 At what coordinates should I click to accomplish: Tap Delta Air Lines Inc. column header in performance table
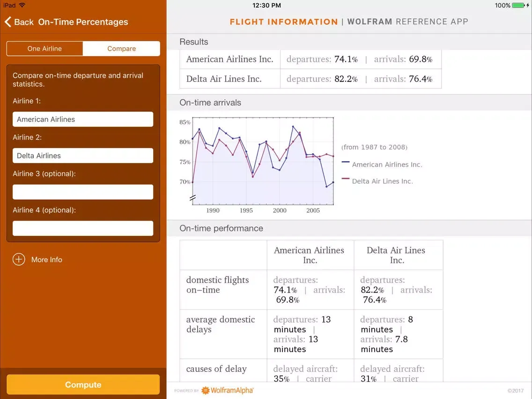click(x=396, y=255)
